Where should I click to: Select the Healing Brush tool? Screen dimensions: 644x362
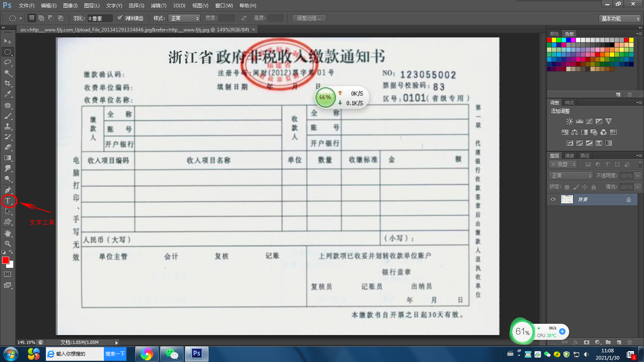[x=8, y=105]
